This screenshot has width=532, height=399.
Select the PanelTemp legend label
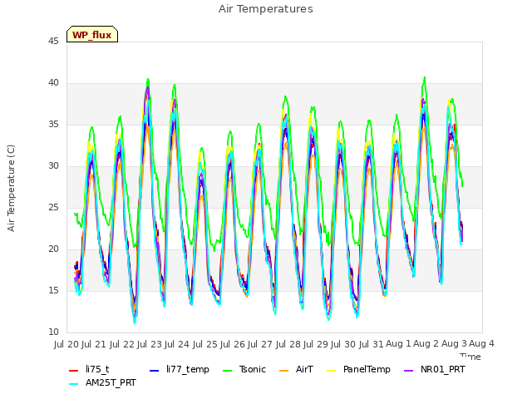click(367, 369)
